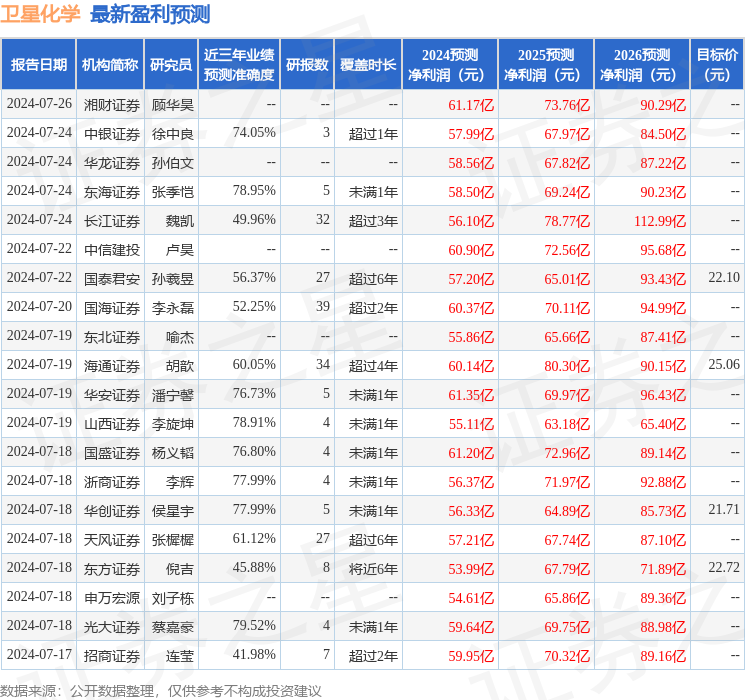Viewport: 745px width, 700px height.
Task: Select the 海通证券 institution cell
Action: (112, 365)
